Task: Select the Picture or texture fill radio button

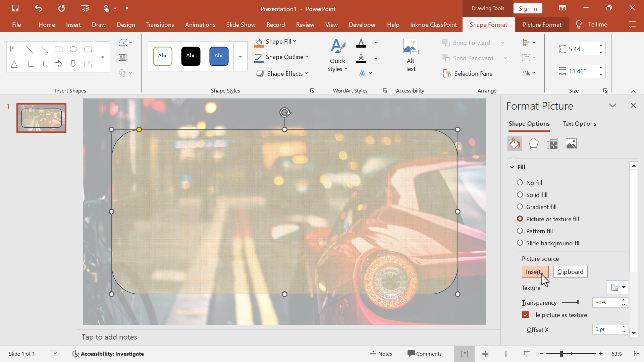Action: [520, 219]
